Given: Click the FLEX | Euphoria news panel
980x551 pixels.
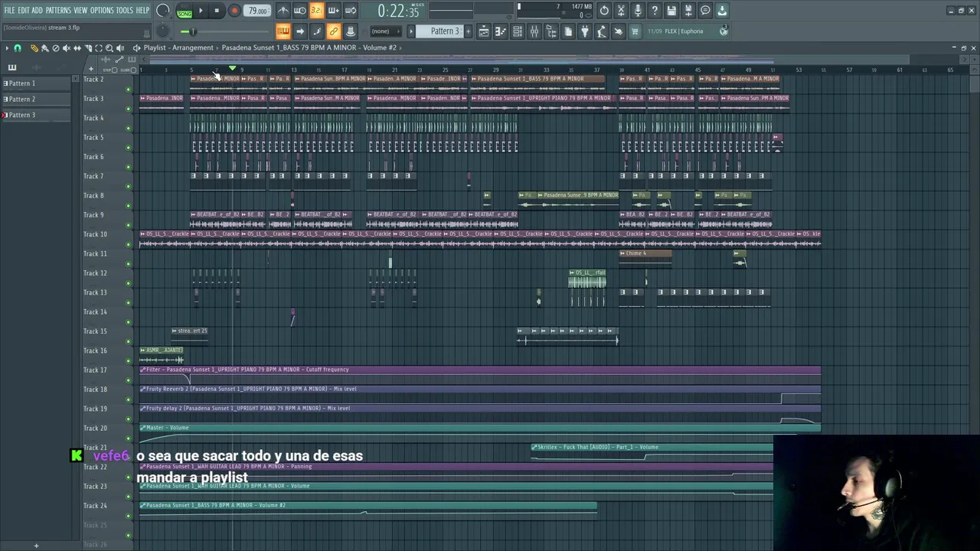Looking at the screenshot, I should 688,31.
